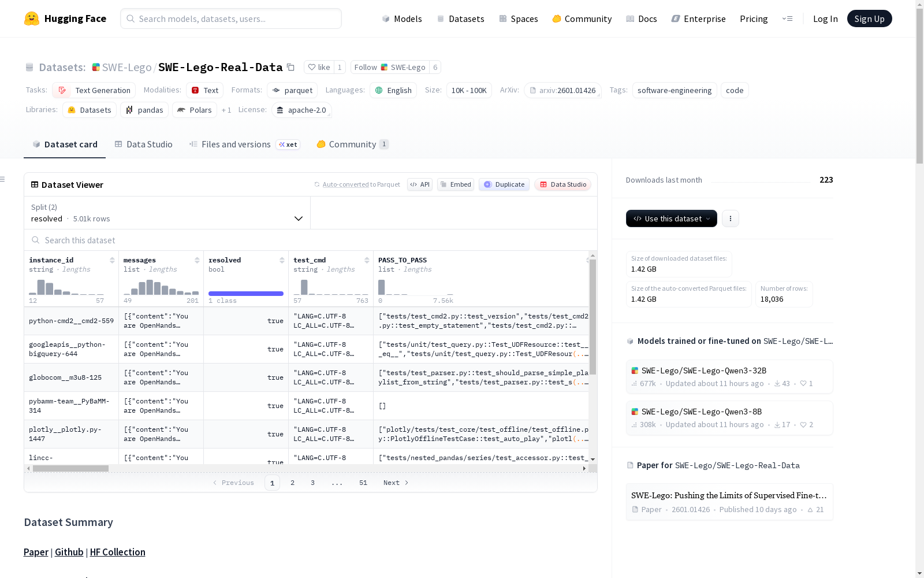The width and height of the screenshot is (924, 578).
Task: Open the Github link in Dataset Summary
Action: pos(69,552)
